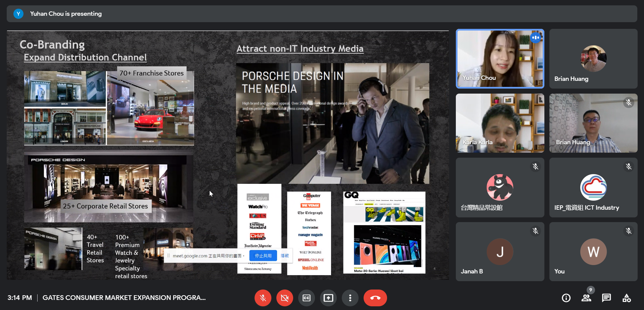Viewport: 644px width, 310px height.
Task: Click the 3:14 PM clock text
Action: (x=20, y=298)
